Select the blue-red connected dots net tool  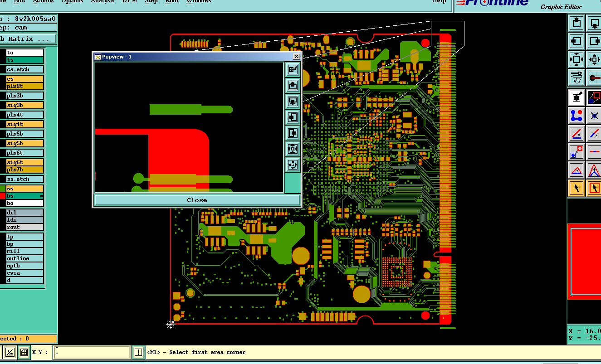(x=576, y=116)
